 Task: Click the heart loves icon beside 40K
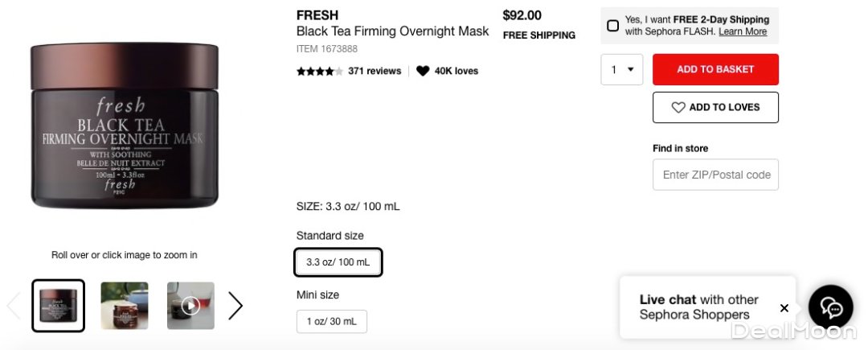click(423, 71)
